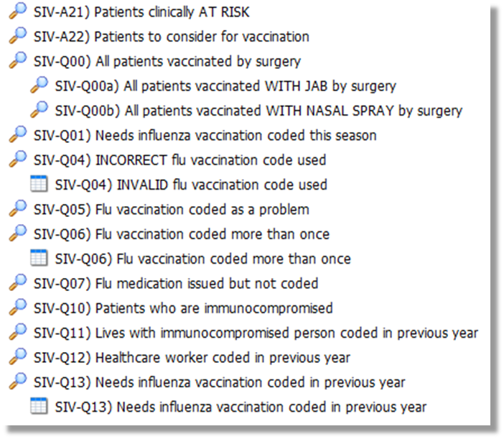Screen dimensions: 504x439
Task: Click the magnifier icon for SIV-Q00b NASAL SPRAY
Action: coord(39,111)
